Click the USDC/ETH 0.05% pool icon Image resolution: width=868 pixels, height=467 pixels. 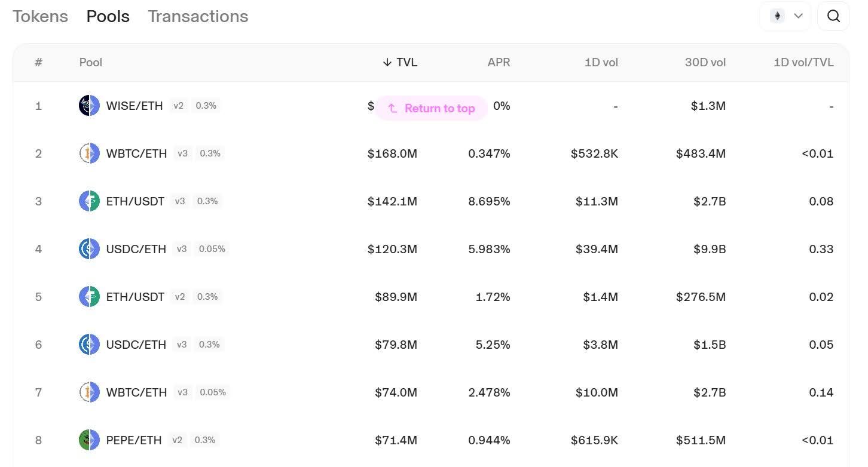pos(89,249)
